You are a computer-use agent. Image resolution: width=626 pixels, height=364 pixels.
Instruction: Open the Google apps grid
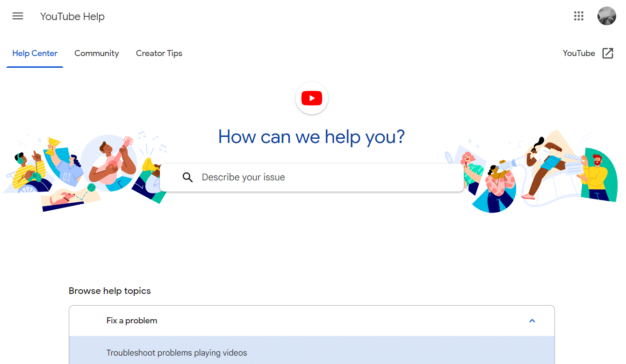click(x=579, y=16)
